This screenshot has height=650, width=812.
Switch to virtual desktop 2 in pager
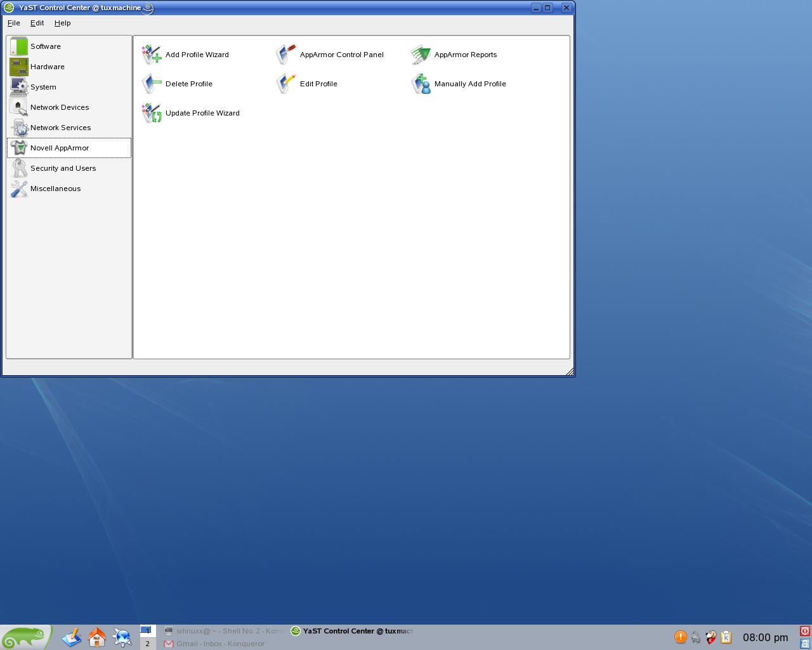pyautogui.click(x=148, y=644)
